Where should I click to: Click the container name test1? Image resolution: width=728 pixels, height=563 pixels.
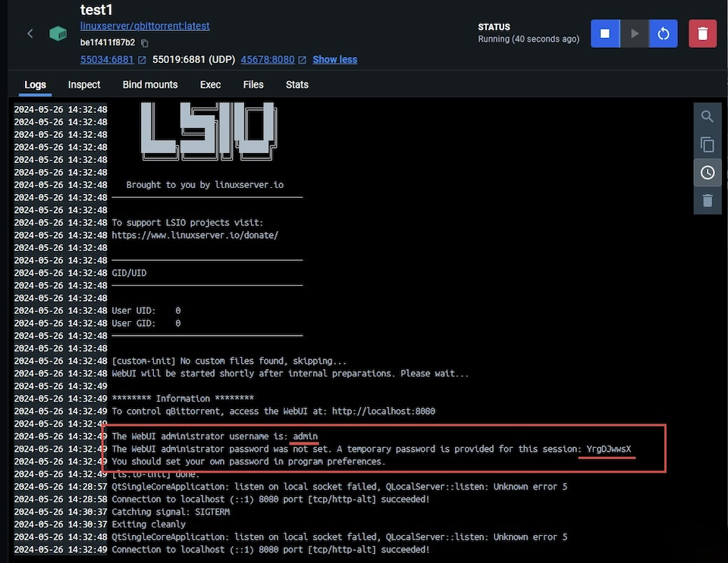point(96,10)
